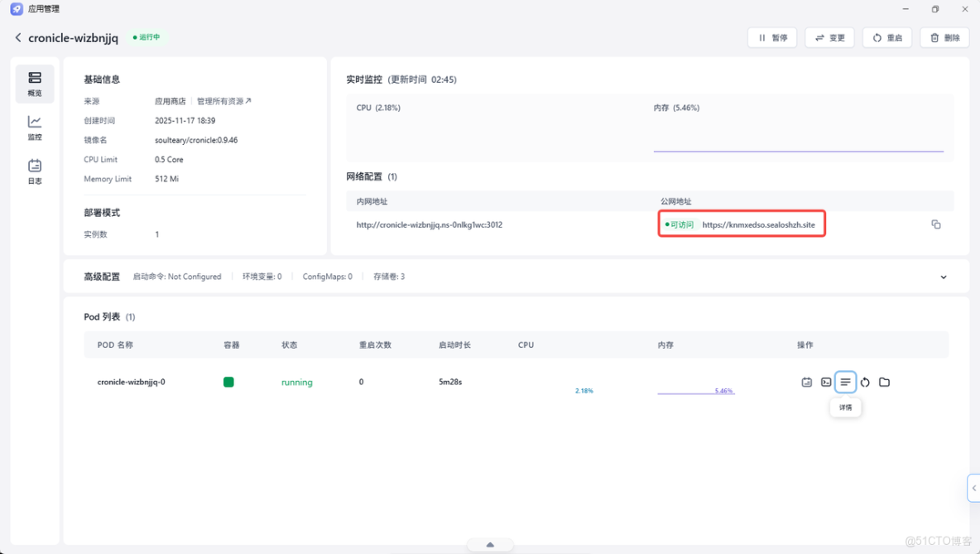Open the terminal for pod cronicle-wizbnjjq-0
This screenshot has height=554, width=980.
click(826, 382)
